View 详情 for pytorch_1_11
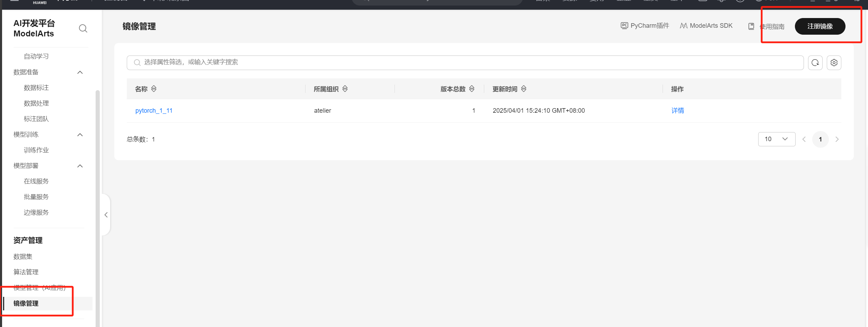Viewport: 868px width, 327px height. pyautogui.click(x=678, y=111)
